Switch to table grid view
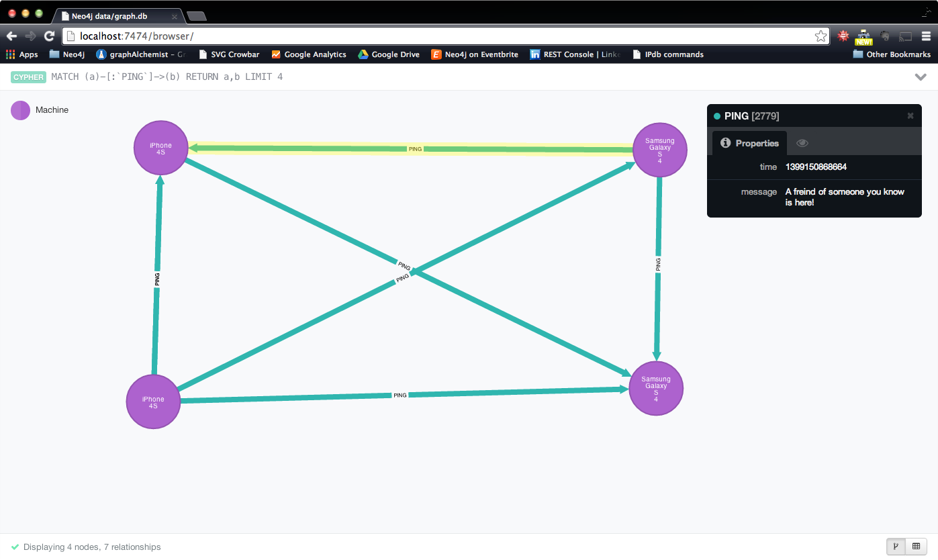Viewport: 938px width, 560px height. 916,547
